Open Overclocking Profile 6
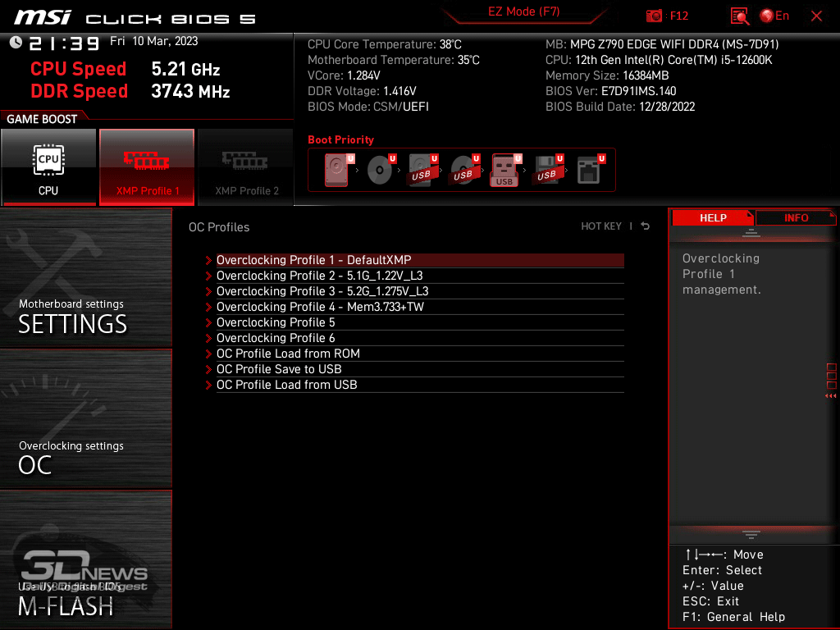840x630 pixels. point(420,337)
